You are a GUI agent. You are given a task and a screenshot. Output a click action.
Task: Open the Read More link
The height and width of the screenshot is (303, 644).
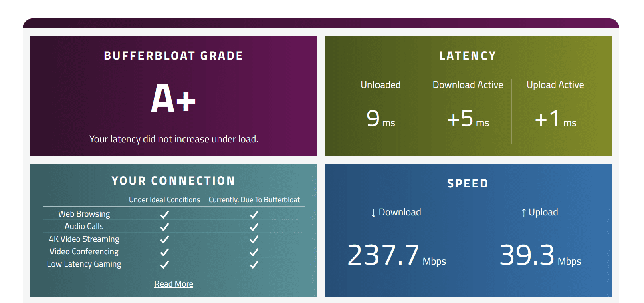[174, 284]
